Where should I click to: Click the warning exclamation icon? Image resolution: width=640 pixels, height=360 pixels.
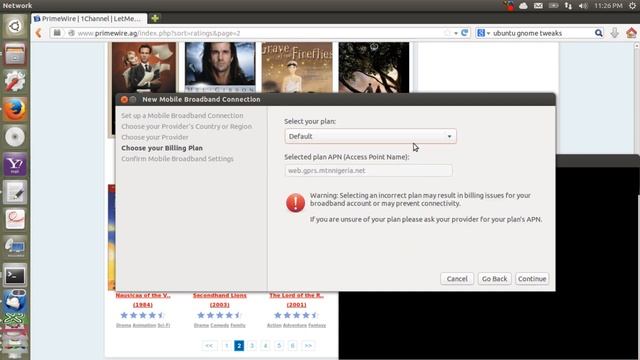295,203
